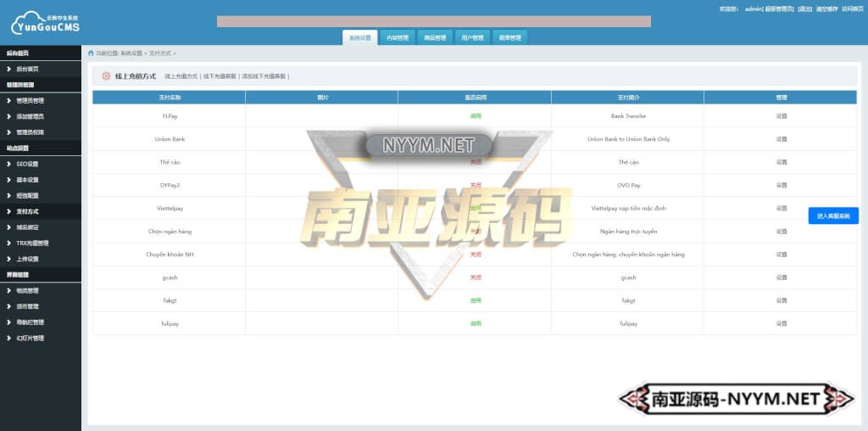Switch to the 用户管理 top tab

point(472,37)
